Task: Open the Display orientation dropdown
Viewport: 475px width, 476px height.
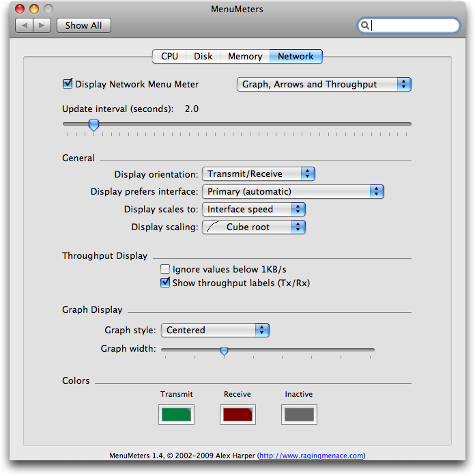Action: 259,174
